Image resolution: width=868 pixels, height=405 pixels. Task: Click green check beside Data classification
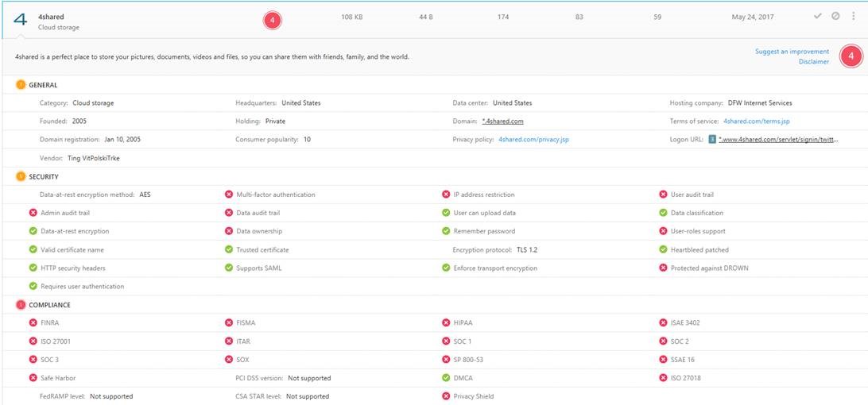coord(663,213)
